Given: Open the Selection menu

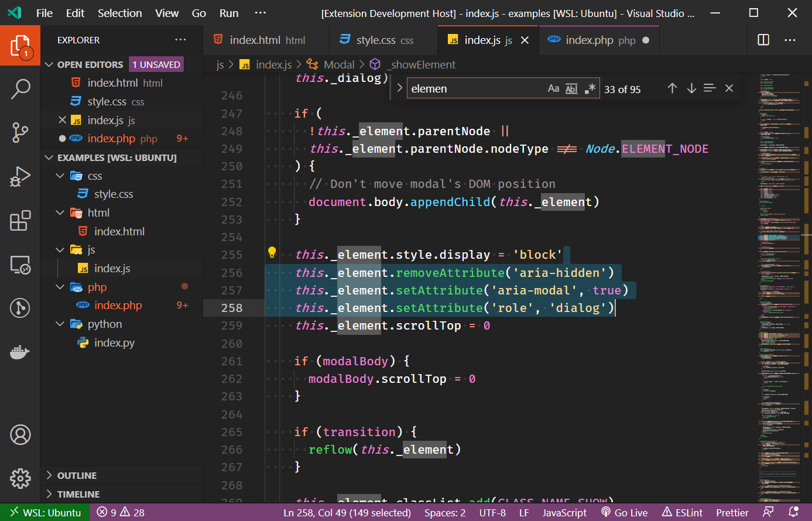Looking at the screenshot, I should (x=119, y=12).
